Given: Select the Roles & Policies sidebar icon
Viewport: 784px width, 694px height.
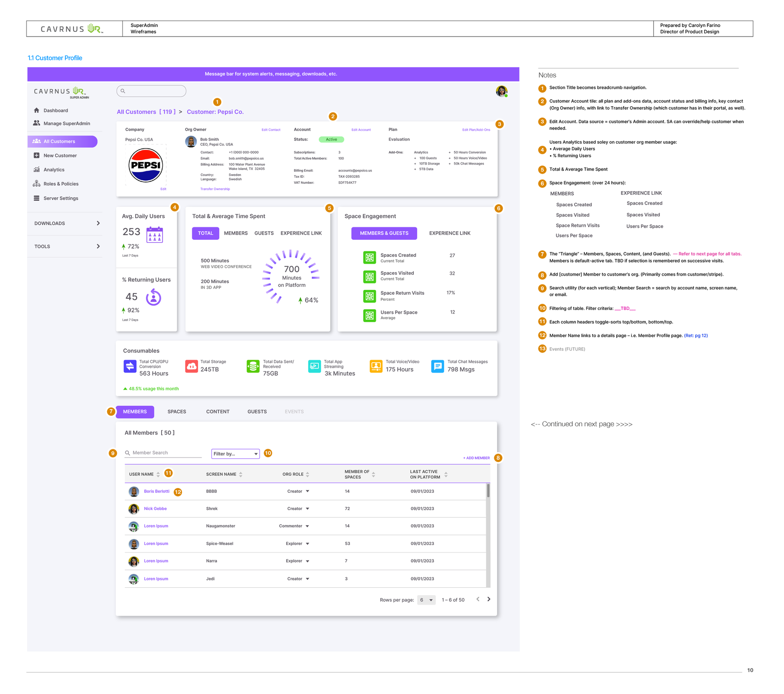Looking at the screenshot, I should click(x=37, y=184).
